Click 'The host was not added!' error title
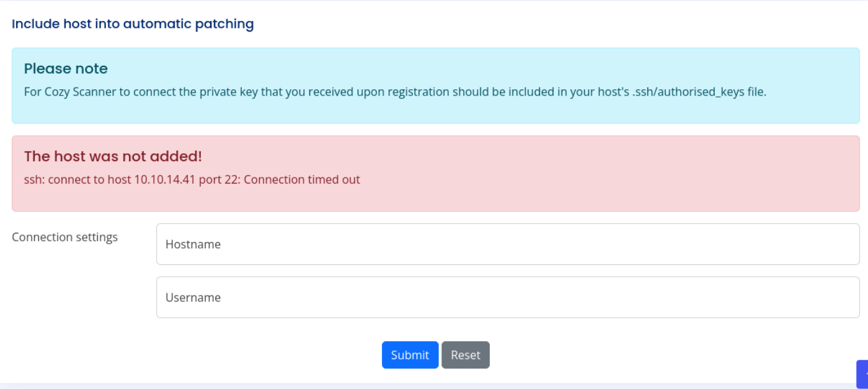Image resolution: width=868 pixels, height=389 pixels. 113,156
